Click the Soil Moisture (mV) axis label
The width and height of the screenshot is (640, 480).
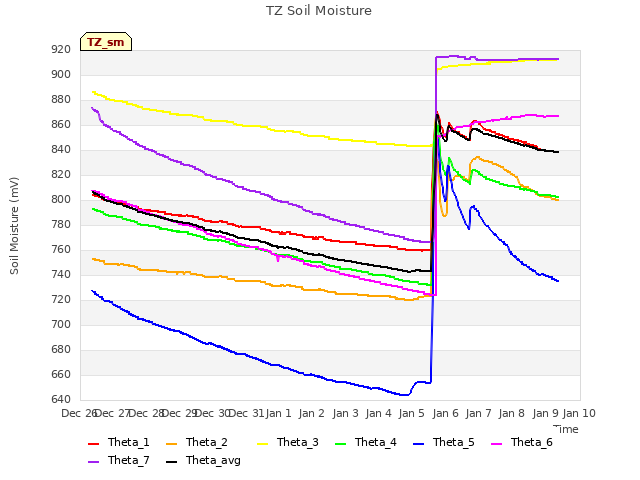[x=14, y=226]
